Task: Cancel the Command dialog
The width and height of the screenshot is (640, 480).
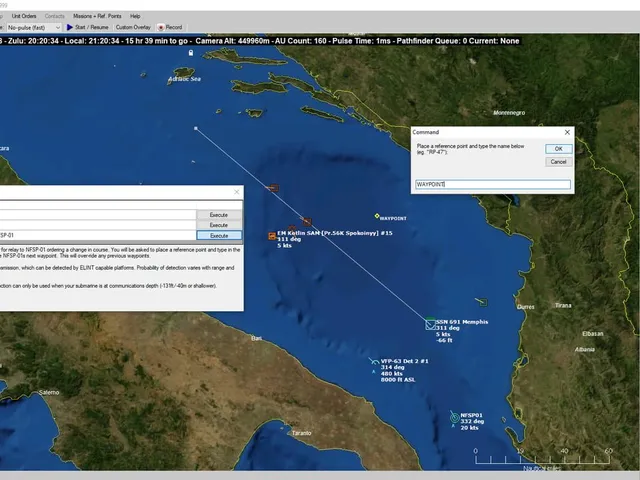Action: [x=558, y=162]
